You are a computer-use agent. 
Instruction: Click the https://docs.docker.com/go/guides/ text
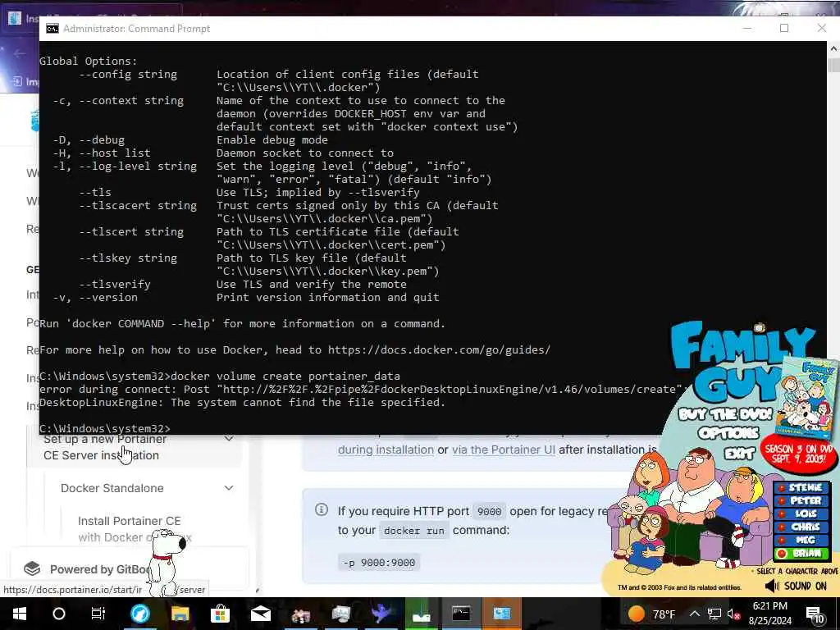tap(440, 349)
